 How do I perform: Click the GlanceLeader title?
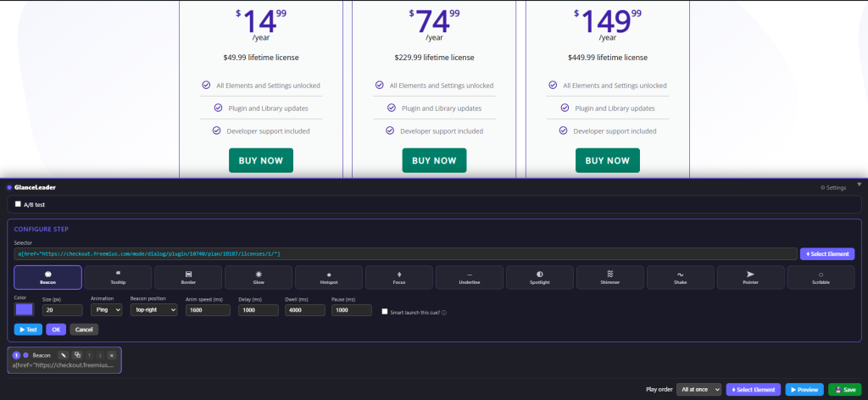[35, 187]
